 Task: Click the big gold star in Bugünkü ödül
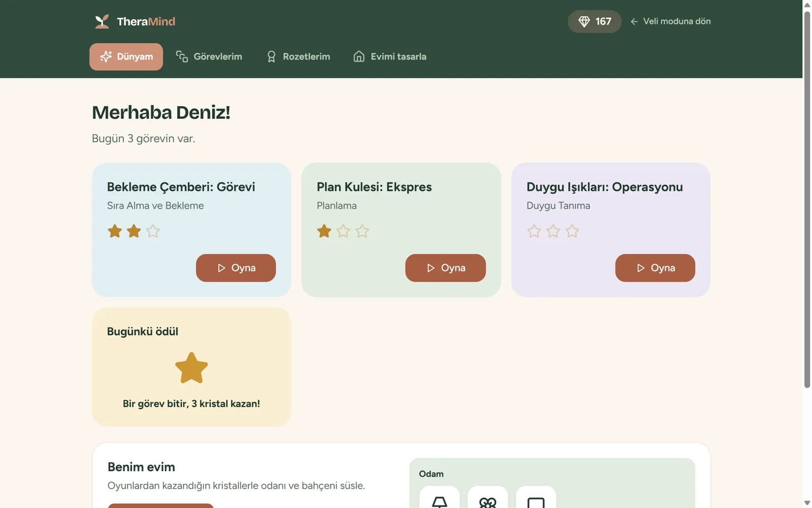coord(191,368)
